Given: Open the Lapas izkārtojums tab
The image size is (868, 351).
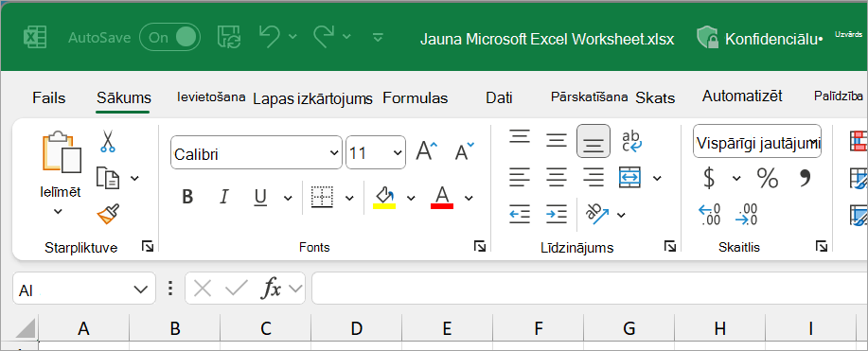Looking at the screenshot, I should [312, 99].
